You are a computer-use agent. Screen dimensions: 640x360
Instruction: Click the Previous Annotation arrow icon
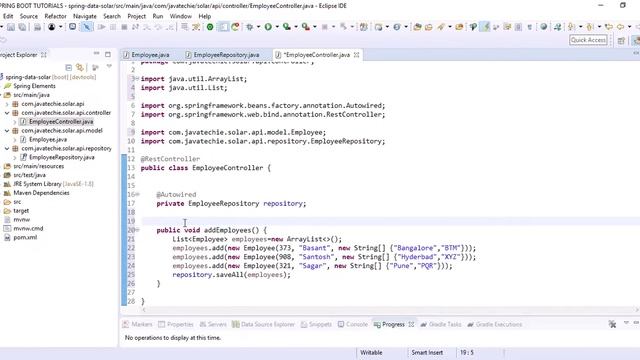pyautogui.click(x=590, y=27)
